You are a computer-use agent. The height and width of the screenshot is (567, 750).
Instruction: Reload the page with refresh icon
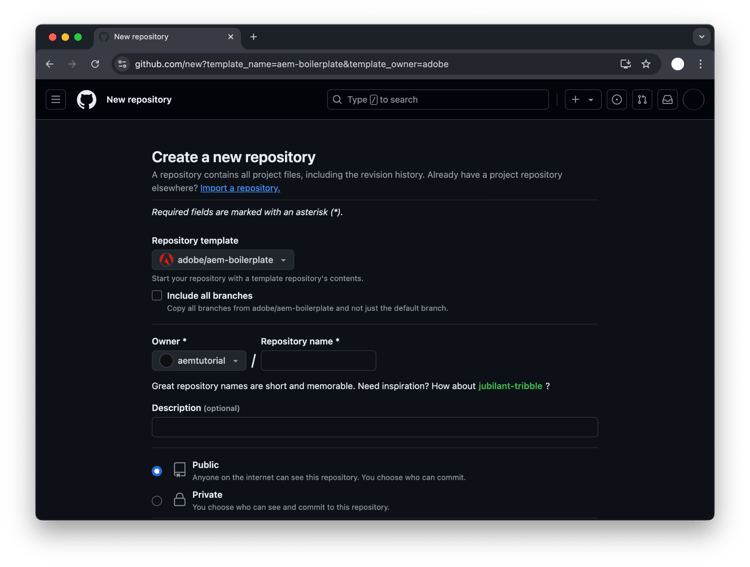click(95, 64)
